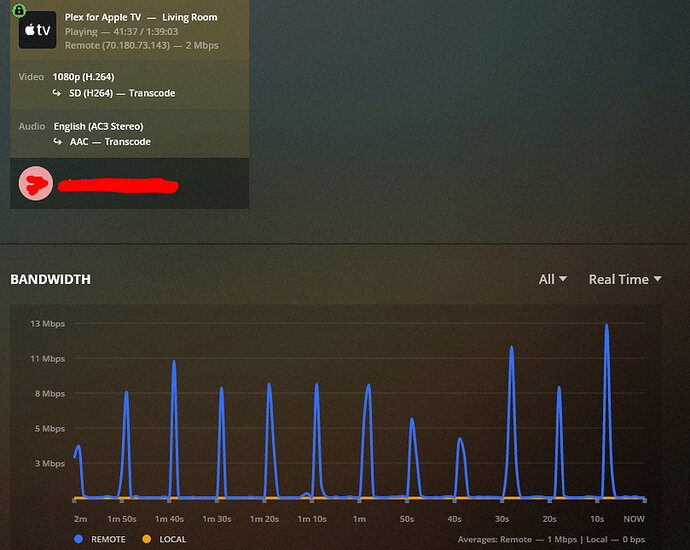Viewport: 690px width, 550px height.
Task: Click the '20s' time axis label
Action: pyautogui.click(x=550, y=519)
